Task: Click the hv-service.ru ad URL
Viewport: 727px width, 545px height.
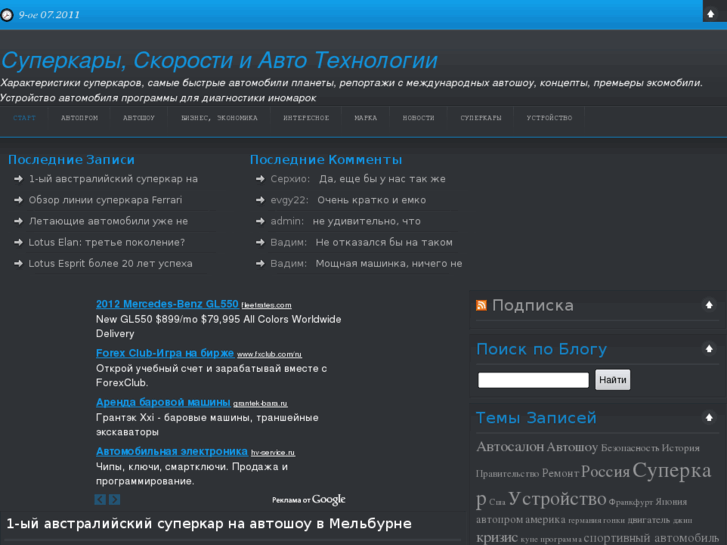Action: (x=273, y=453)
